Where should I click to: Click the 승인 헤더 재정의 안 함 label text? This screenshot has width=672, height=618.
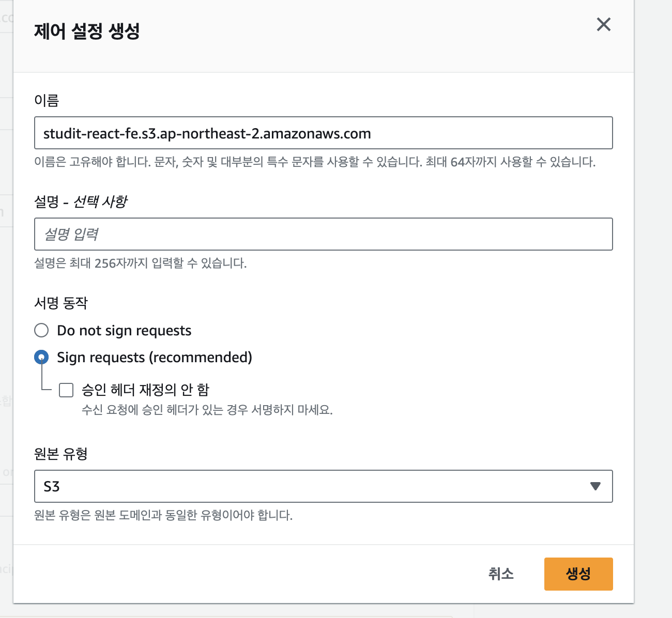[x=145, y=390]
